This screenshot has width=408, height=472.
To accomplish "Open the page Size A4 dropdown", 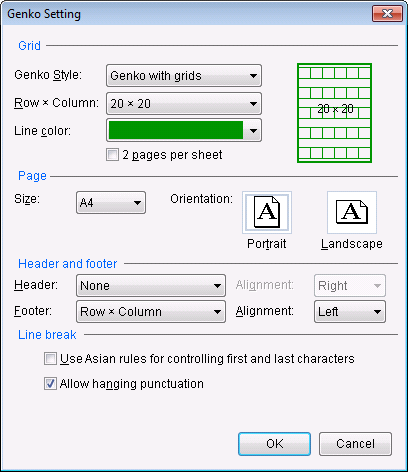I will click(111, 202).
